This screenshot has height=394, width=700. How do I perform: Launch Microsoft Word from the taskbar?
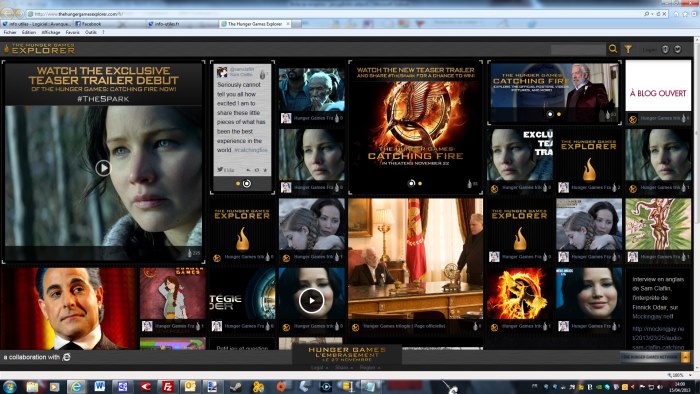pos(100,386)
